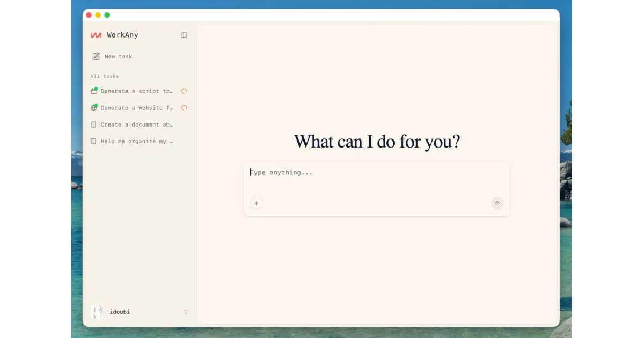Click the loading spinner beside the website task
Screen dimensions: 644x338
point(184,108)
